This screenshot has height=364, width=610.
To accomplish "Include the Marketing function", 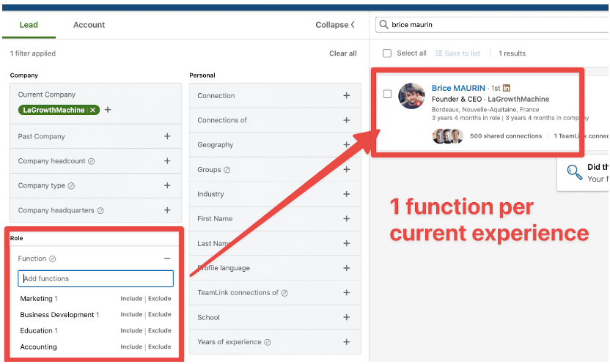I will click(x=131, y=299).
